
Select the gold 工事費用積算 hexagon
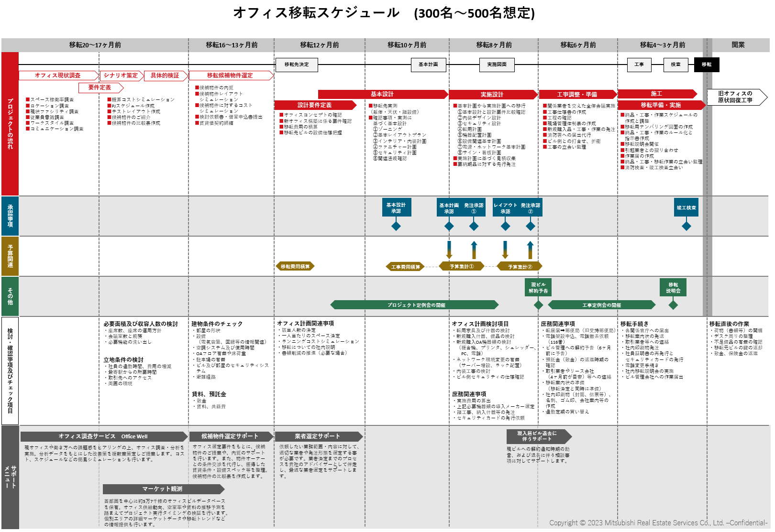click(406, 267)
